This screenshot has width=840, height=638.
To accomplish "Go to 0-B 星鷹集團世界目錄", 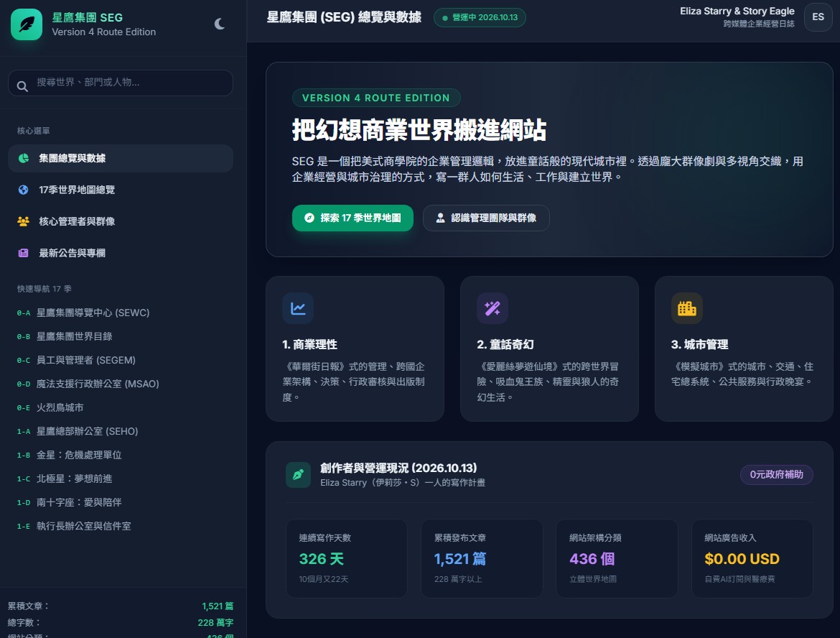I will click(121, 336).
